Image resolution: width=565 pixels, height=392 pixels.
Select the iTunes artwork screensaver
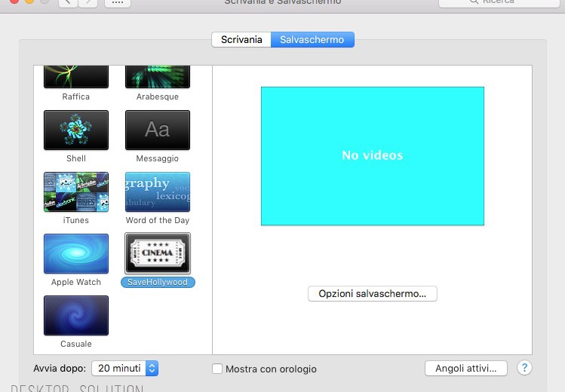point(75,191)
